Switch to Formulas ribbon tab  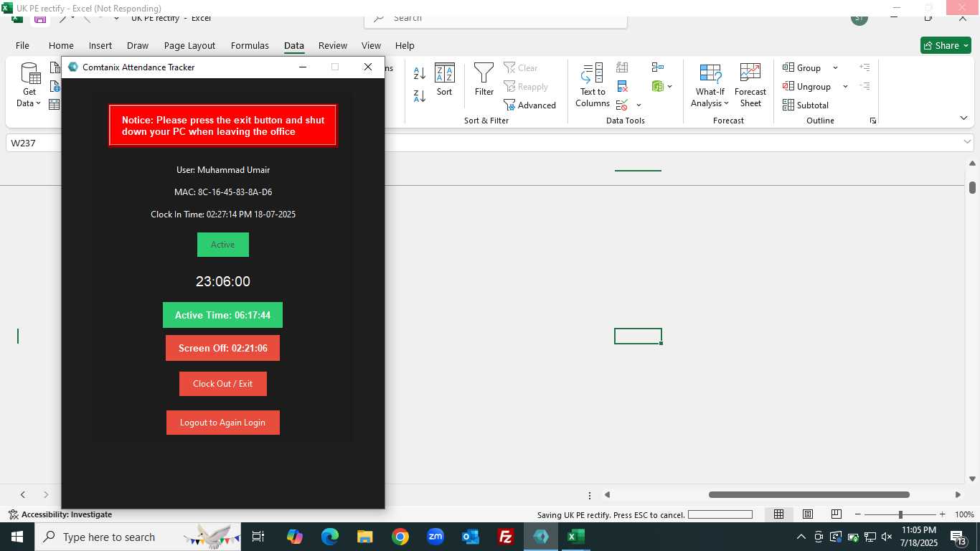pyautogui.click(x=250, y=45)
